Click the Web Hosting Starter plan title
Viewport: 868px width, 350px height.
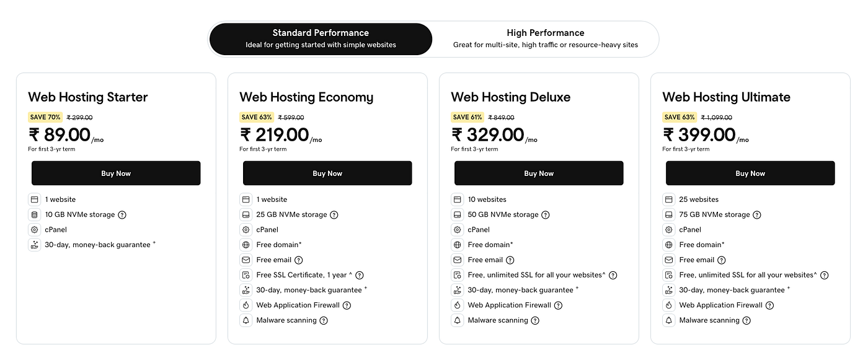point(88,97)
